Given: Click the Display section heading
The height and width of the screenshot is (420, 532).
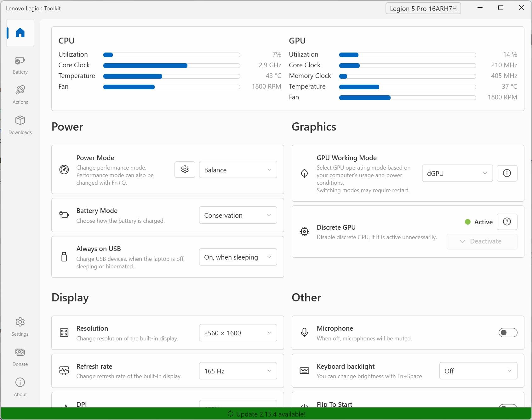Looking at the screenshot, I should point(70,298).
